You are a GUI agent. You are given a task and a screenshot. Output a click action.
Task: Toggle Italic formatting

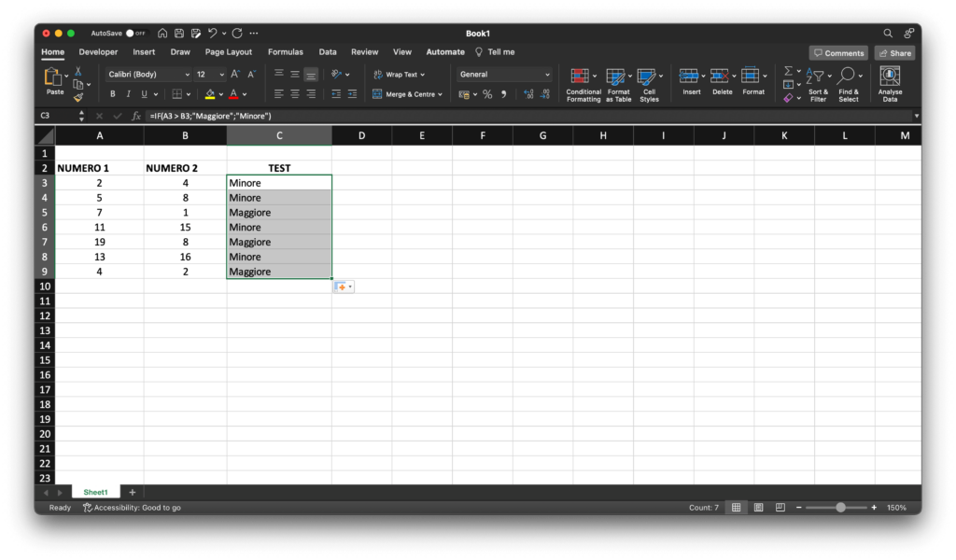click(128, 94)
